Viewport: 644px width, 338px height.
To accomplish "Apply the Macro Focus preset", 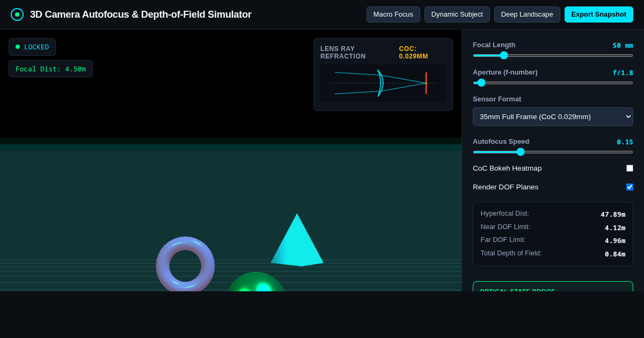I will click(393, 14).
